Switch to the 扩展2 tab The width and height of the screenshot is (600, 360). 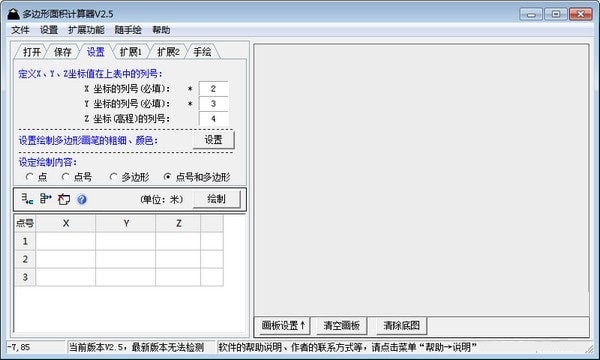point(168,52)
